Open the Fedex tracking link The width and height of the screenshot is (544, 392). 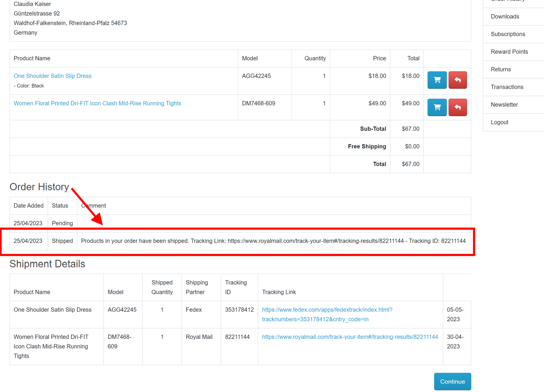coord(327,314)
